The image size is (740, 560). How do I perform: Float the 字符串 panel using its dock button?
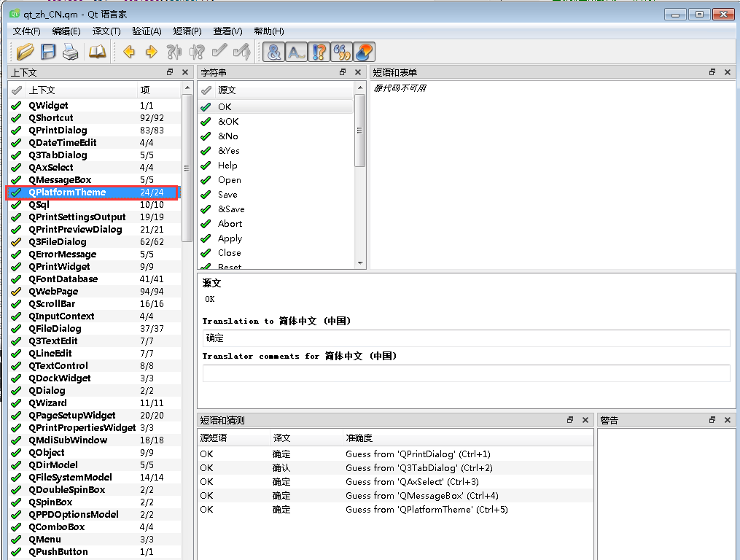coord(342,72)
